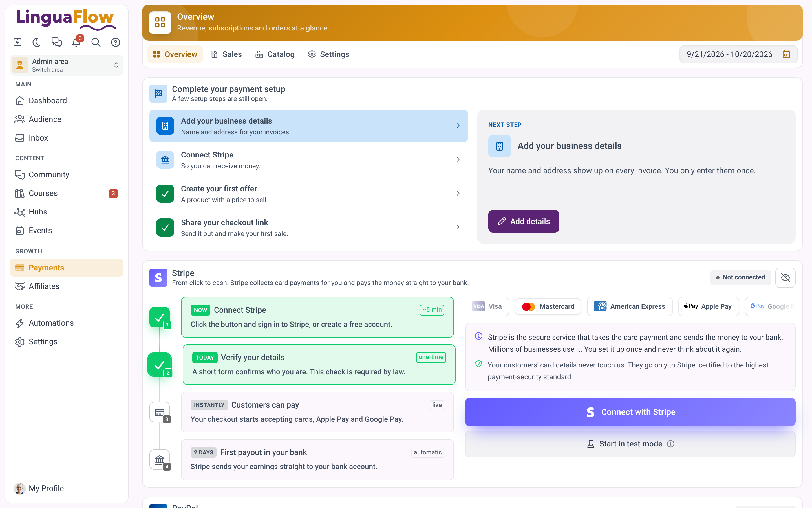812x508 pixels.
Task: Click the Stripe logo icon
Action: (158, 277)
